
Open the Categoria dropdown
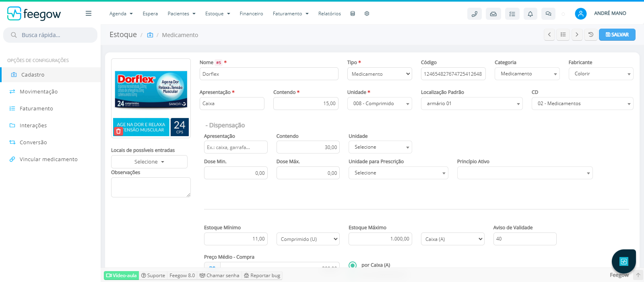(x=527, y=74)
